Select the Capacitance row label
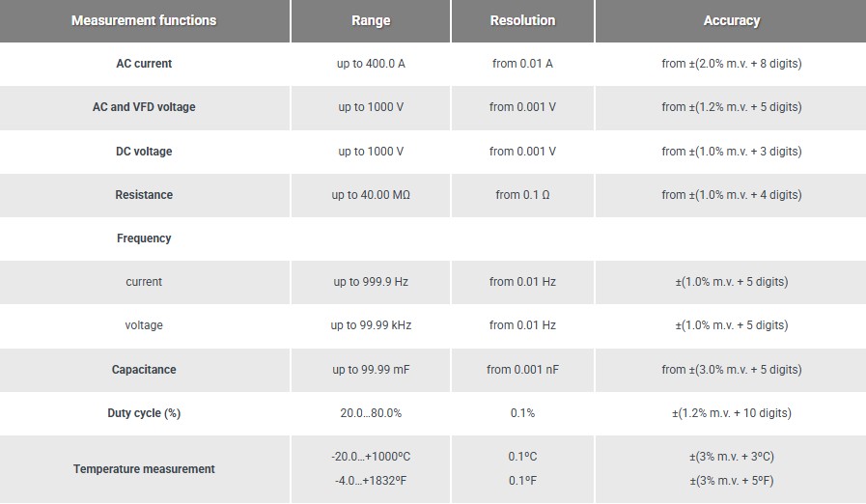The height and width of the screenshot is (504, 866). pos(144,370)
